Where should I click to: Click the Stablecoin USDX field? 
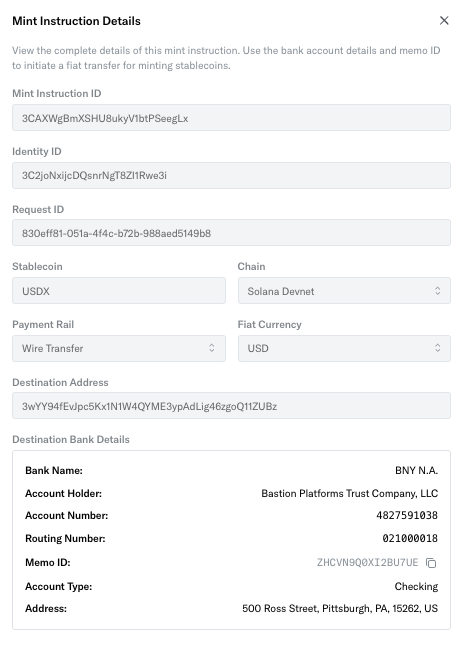[119, 291]
